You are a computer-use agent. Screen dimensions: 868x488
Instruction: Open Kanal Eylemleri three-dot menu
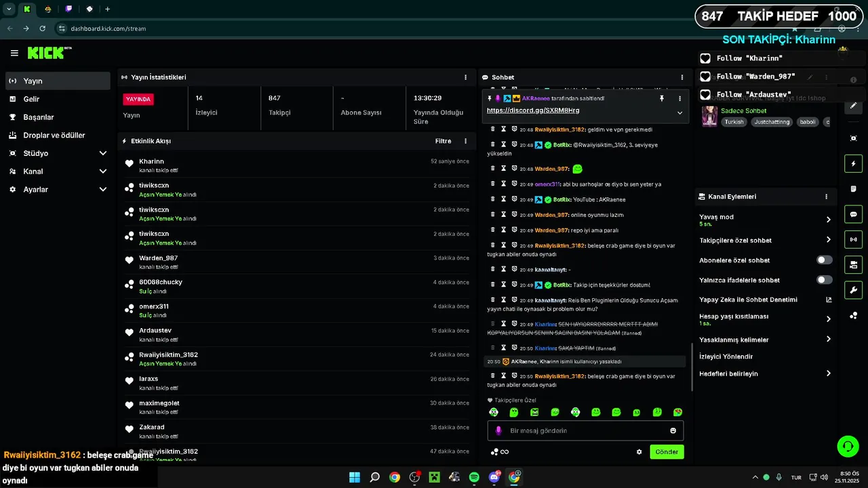[826, 197]
